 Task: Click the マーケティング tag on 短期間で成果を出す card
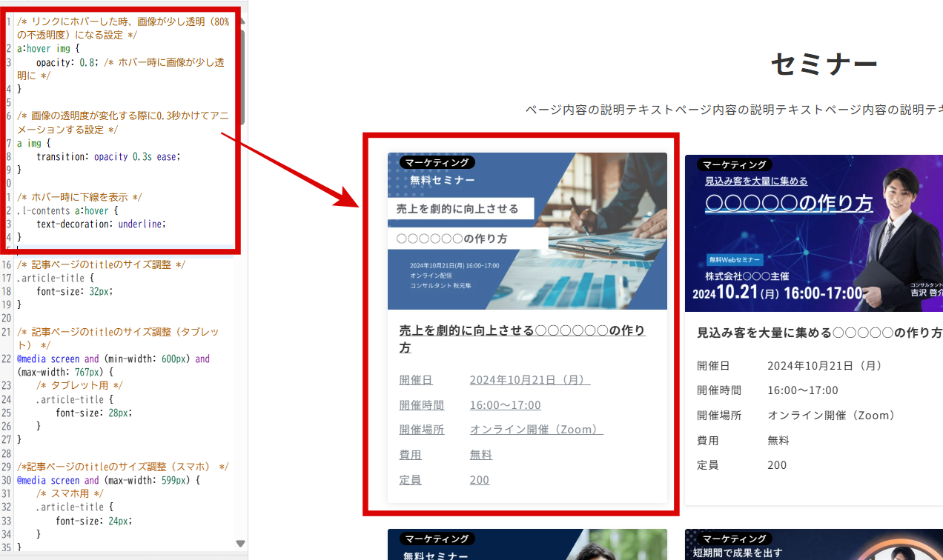[x=734, y=539]
